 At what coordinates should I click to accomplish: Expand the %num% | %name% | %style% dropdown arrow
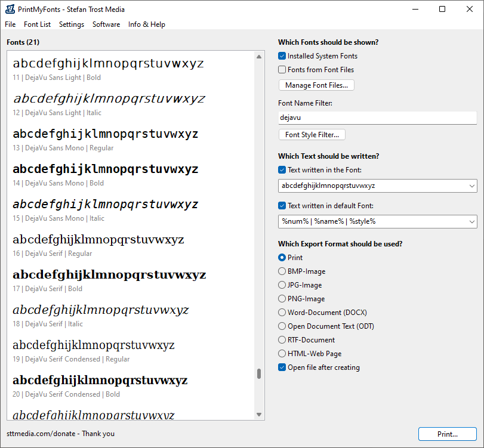[x=471, y=221]
